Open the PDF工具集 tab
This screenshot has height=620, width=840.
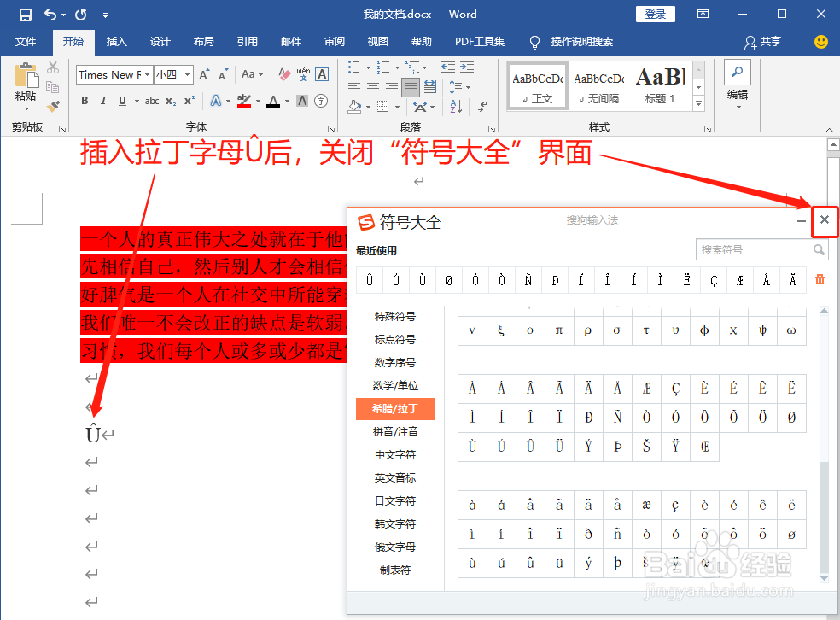pos(480,42)
